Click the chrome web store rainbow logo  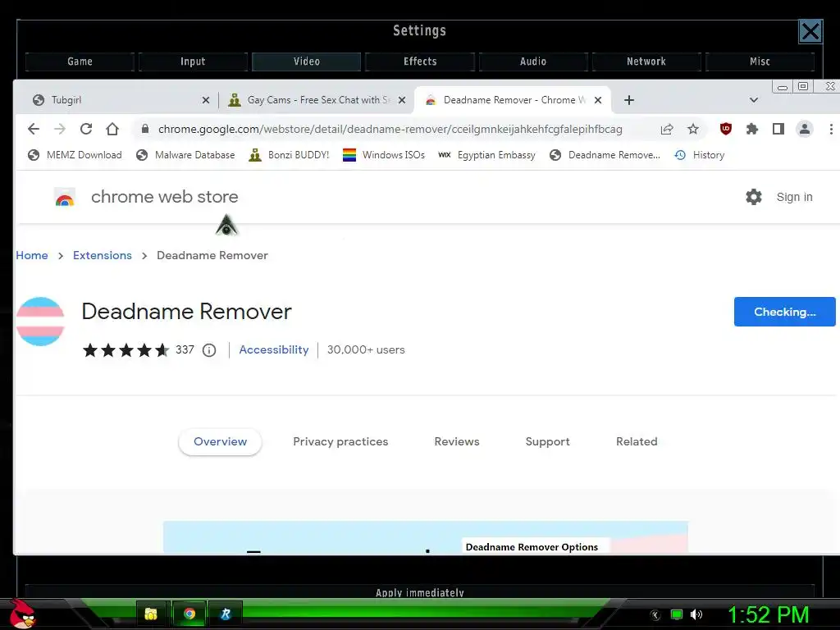pyautogui.click(x=65, y=197)
